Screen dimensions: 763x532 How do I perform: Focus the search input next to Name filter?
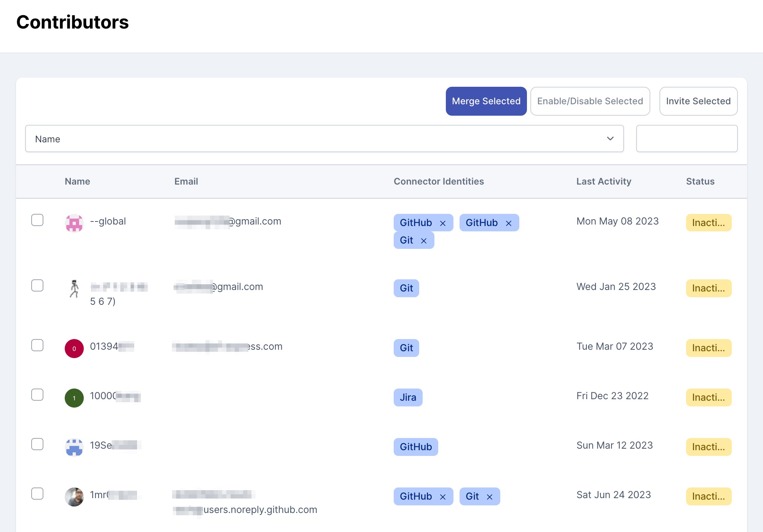pyautogui.click(x=686, y=139)
